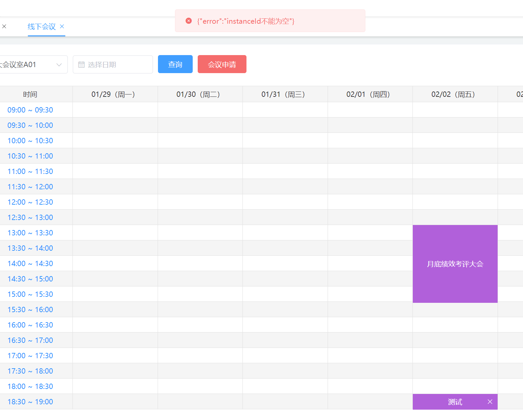Select the Thursday 02/01 cell at 16:00 ~ 16:30
Viewport: 523px width, 420px height.
tap(370, 325)
